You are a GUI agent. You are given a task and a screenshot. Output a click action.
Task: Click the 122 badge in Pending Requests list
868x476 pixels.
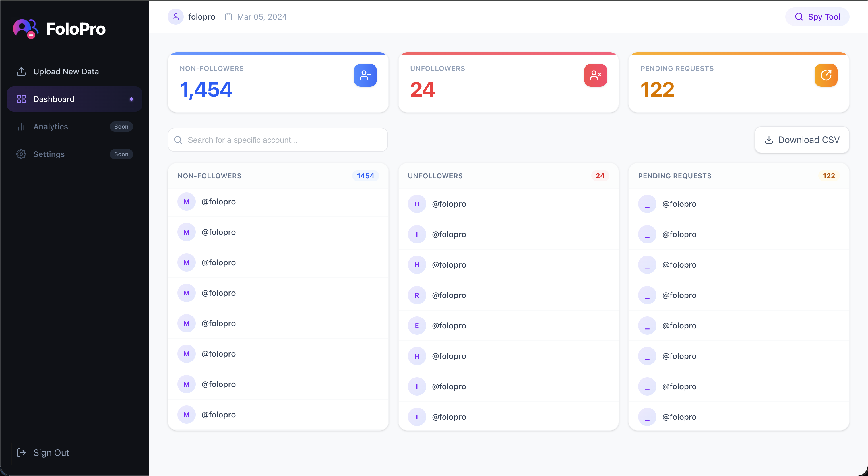pos(829,176)
